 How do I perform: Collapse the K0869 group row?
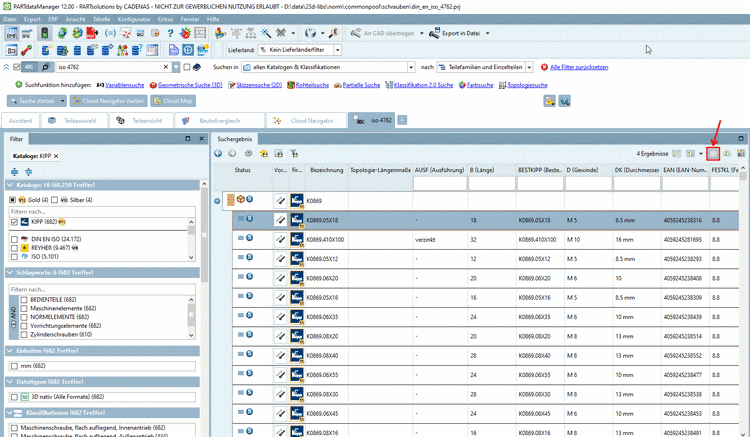[x=218, y=201]
